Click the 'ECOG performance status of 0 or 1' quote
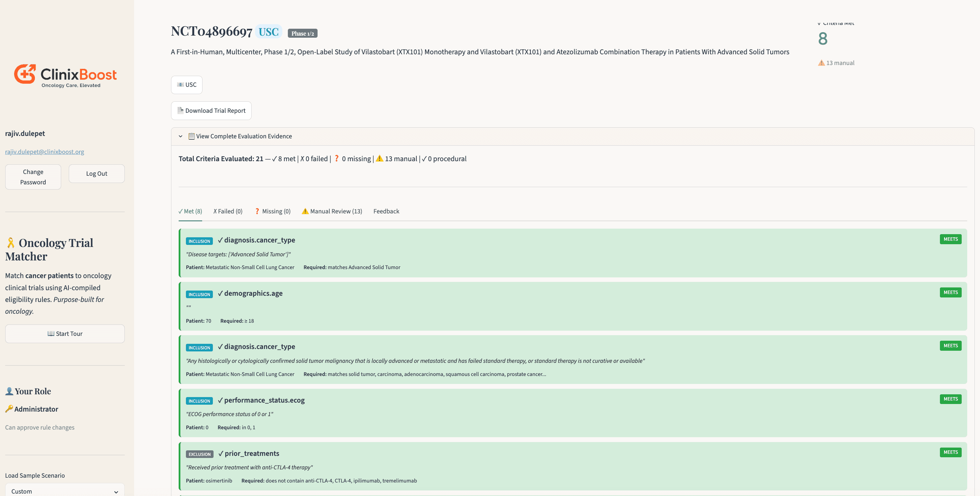 [x=229, y=414]
